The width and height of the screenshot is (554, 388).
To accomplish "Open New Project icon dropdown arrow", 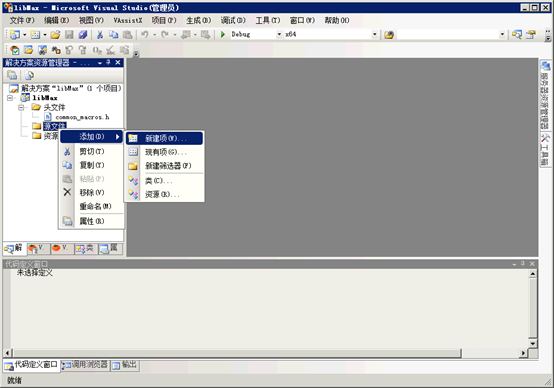I will tap(24, 35).
